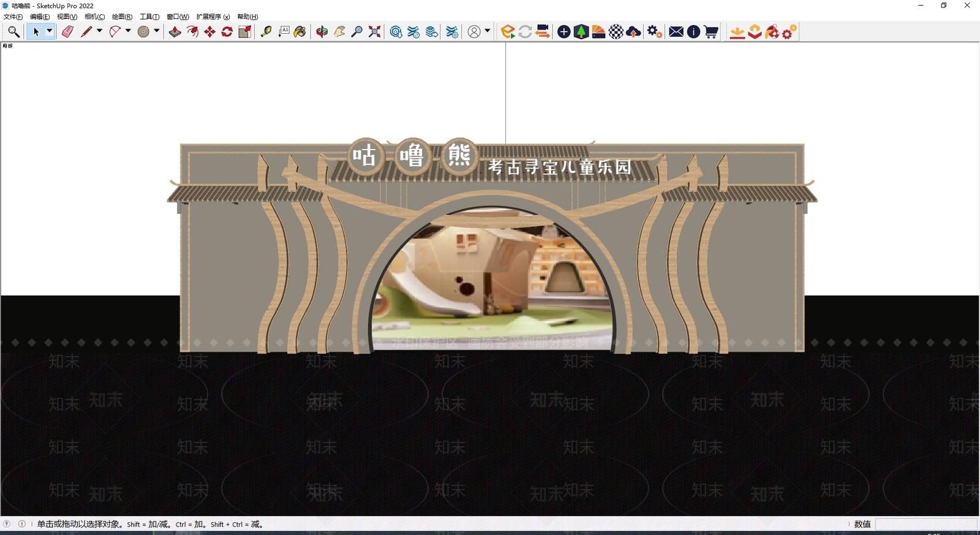Screen dimensions: 980x535
Task: Click the search magnifier at toolbar start
Action: [x=13, y=32]
